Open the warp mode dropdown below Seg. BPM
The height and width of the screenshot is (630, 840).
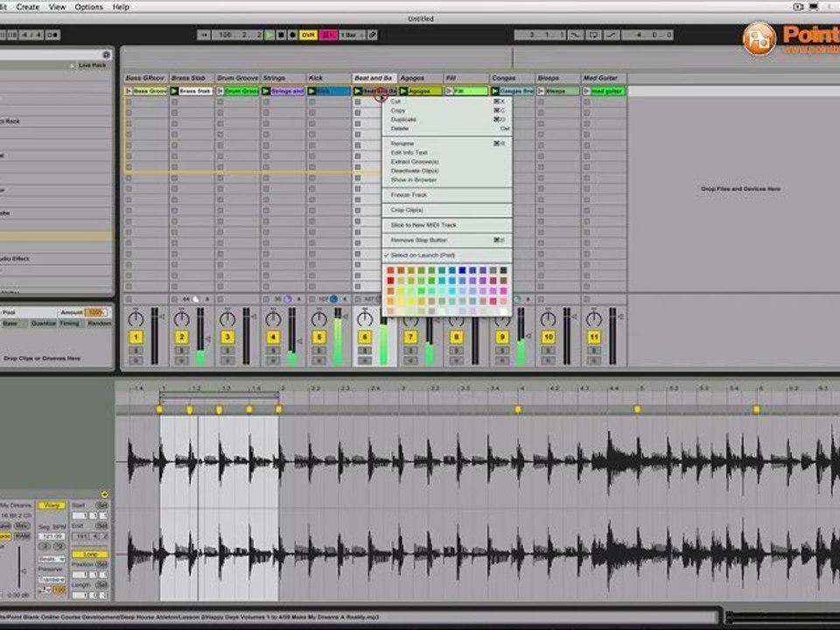pyautogui.click(x=52, y=559)
